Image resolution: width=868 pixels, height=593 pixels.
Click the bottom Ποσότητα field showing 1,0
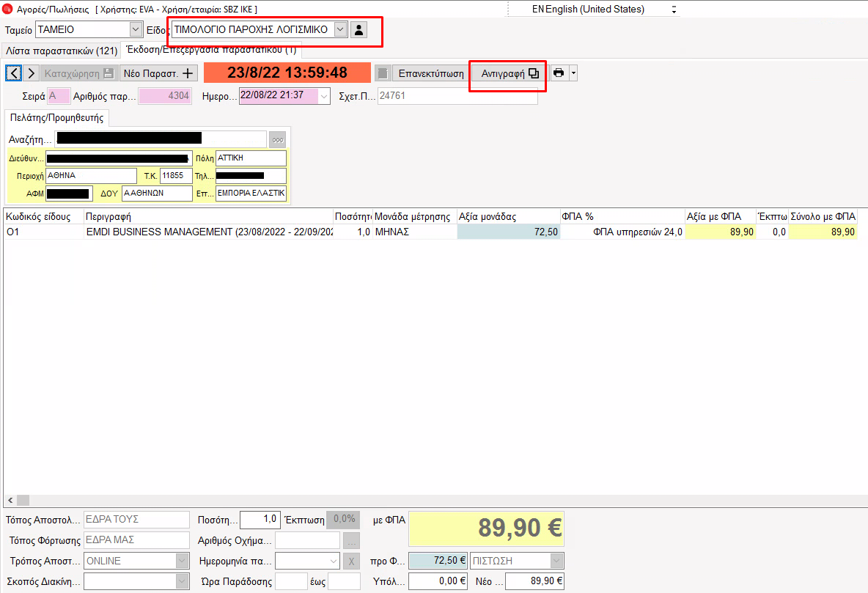[260, 520]
